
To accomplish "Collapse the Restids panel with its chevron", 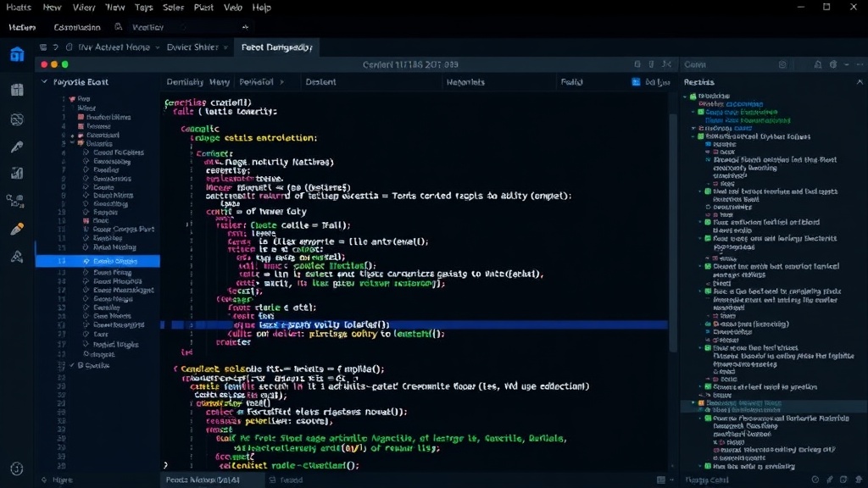I will [860, 82].
